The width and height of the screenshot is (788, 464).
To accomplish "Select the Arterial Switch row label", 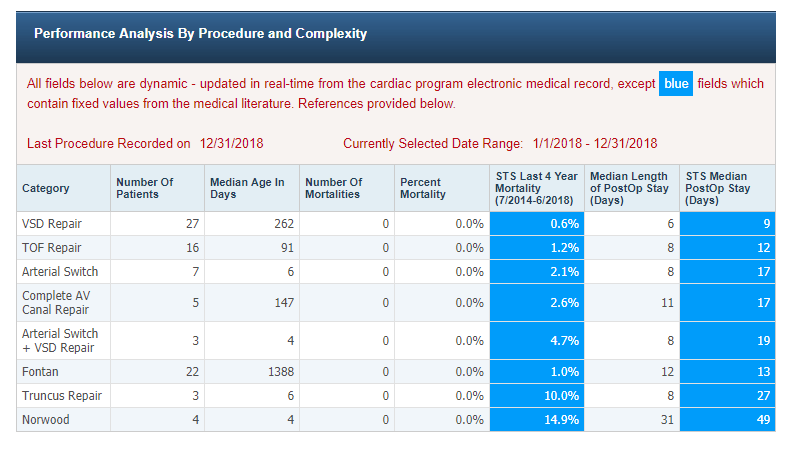I will coord(60,272).
